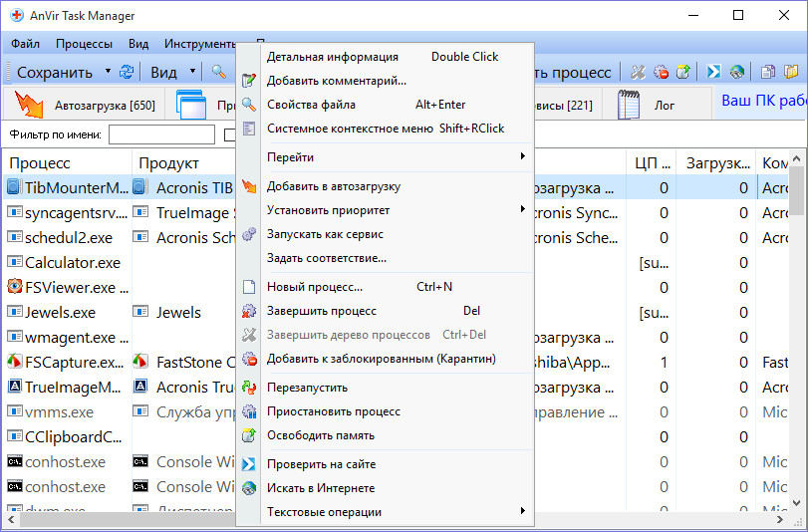The image size is (808, 532).
Task: Sort by the ЦП column header
Action: coord(652,163)
